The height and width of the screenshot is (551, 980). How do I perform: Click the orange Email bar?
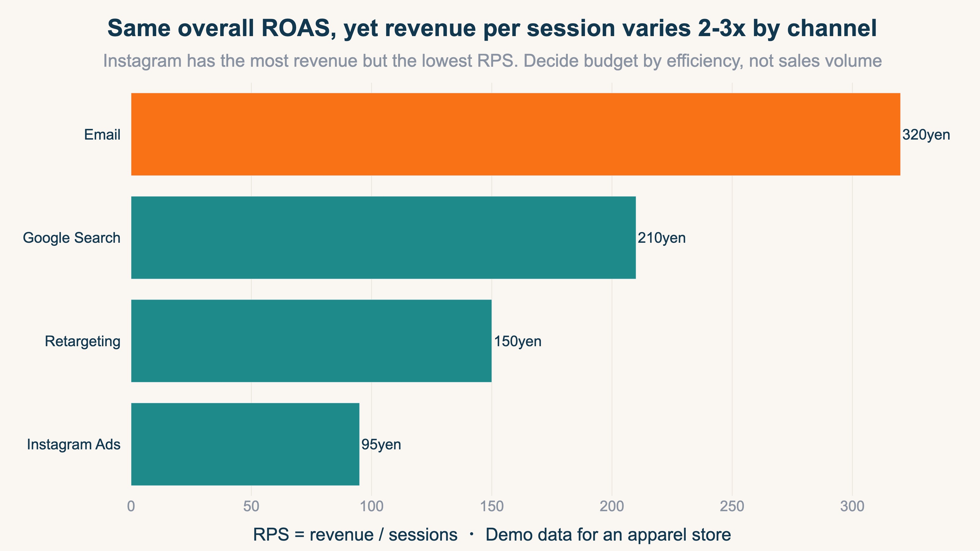[x=515, y=134]
